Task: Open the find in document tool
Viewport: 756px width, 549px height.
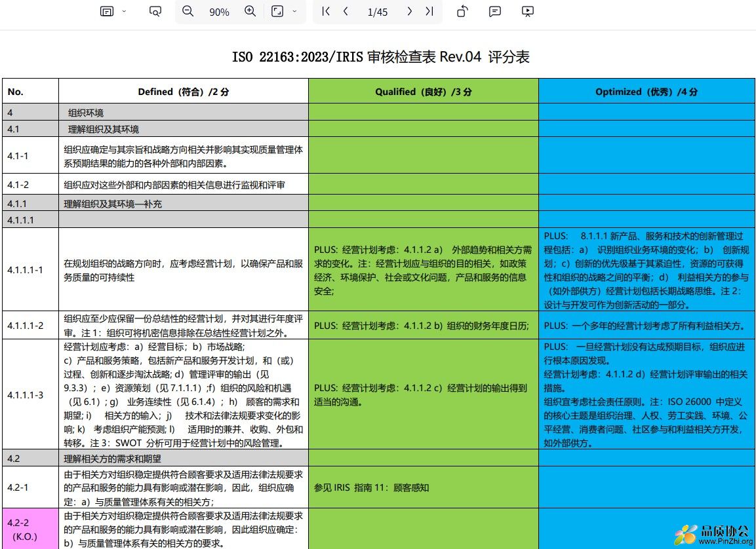Action: click(x=155, y=11)
